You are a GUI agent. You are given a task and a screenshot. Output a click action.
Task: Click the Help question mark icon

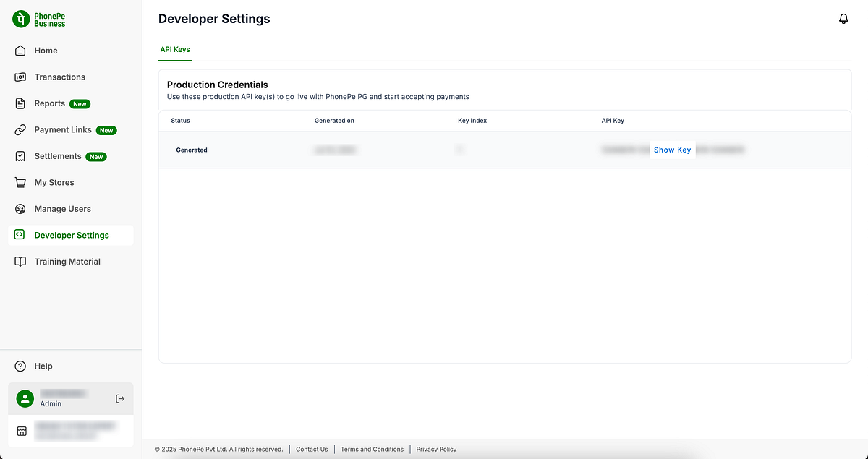coord(20,366)
